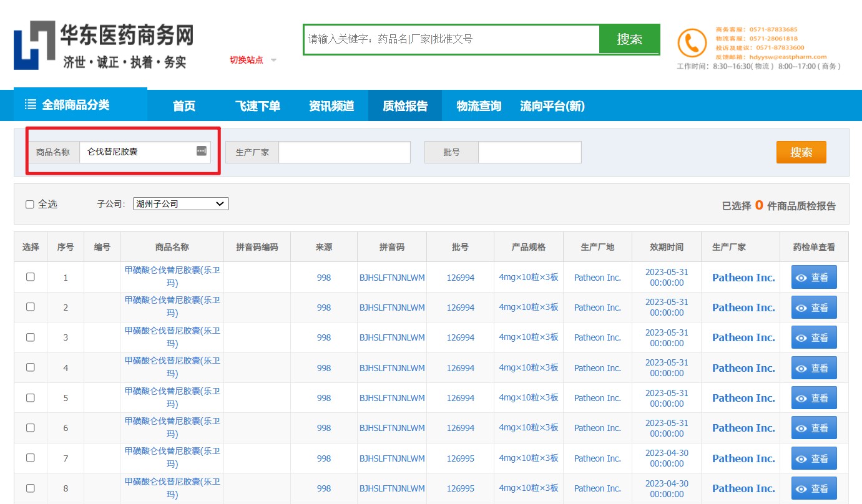The width and height of the screenshot is (862, 504).
Task: Click 4mg×10粒×3板 spec in row 3
Action: pyautogui.click(x=529, y=337)
